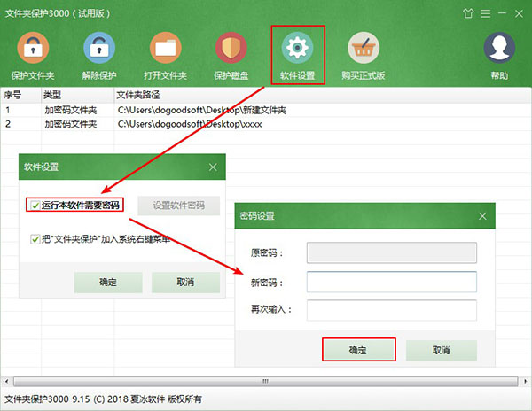Click the 保护文件夹 lock icon

point(32,48)
